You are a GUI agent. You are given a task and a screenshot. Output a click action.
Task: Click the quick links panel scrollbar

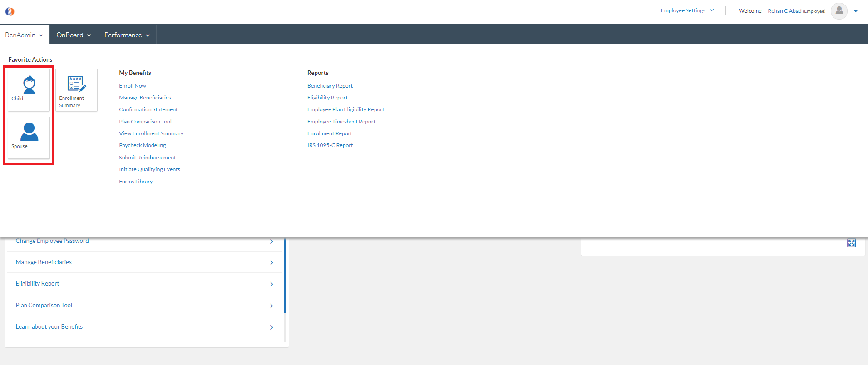click(x=285, y=277)
